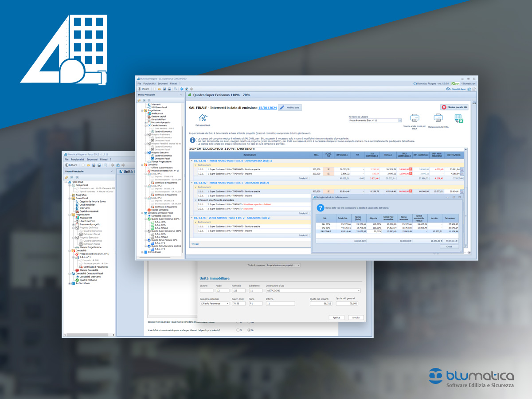
Task: Click the Stampa computo ENEA printer icon
Action: coord(438,118)
